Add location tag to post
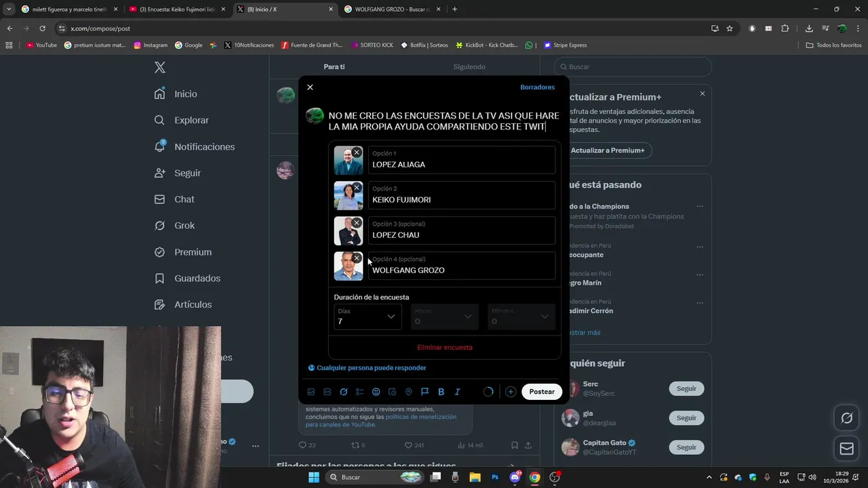Viewport: 868px width, 488px height. (x=409, y=392)
